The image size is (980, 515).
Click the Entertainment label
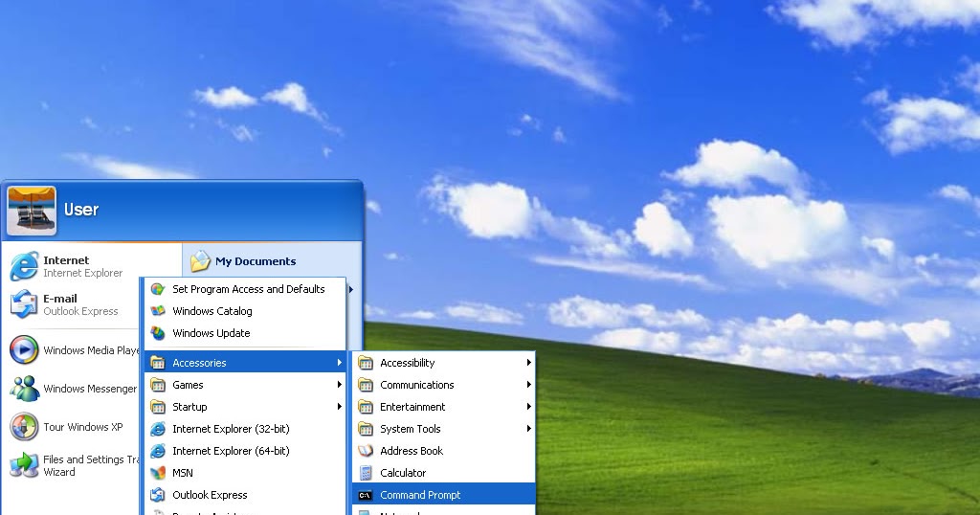tap(412, 407)
